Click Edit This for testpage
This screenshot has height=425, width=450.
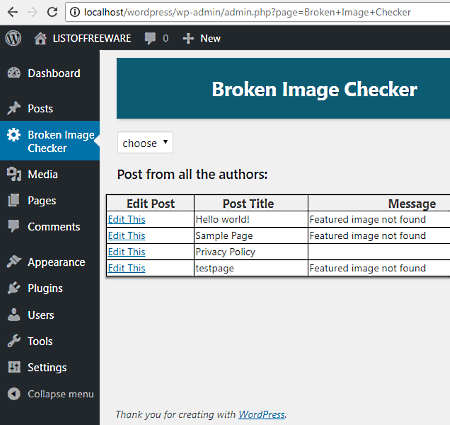[127, 268]
